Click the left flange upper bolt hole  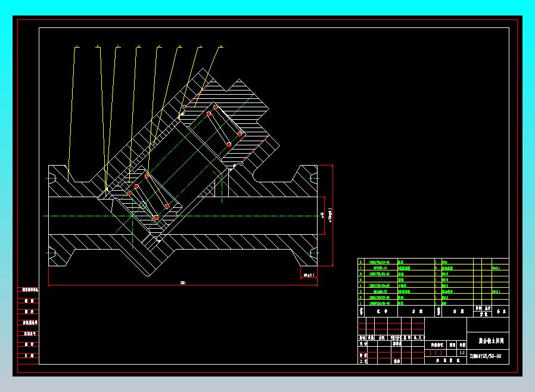[52, 178]
